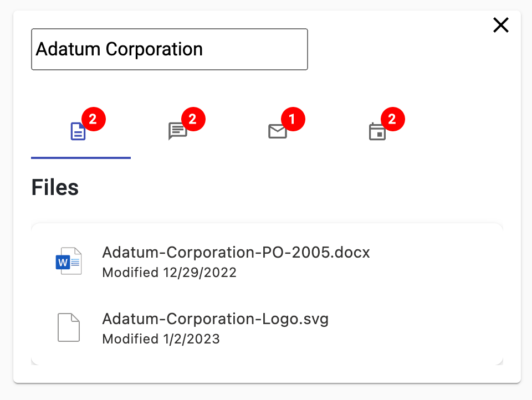The width and height of the screenshot is (532, 400).
Task: Click the Files section heading
Action: pos(55,187)
